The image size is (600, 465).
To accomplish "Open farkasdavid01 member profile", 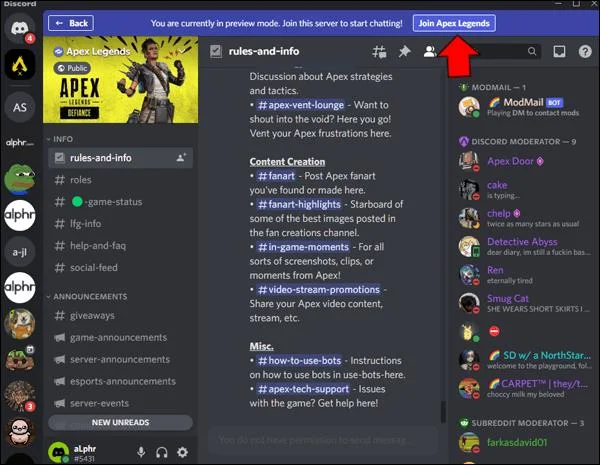I will (523, 443).
